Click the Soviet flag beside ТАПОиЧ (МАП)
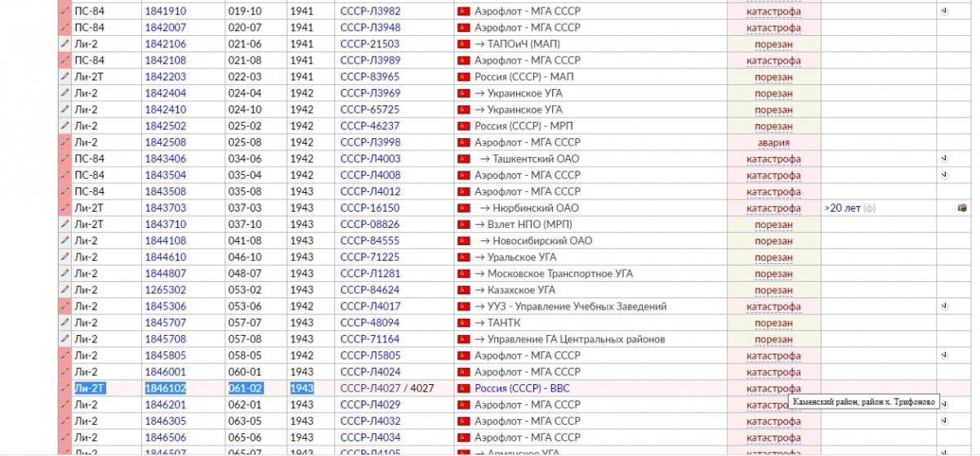This screenshot has width=980, height=456. (465, 44)
